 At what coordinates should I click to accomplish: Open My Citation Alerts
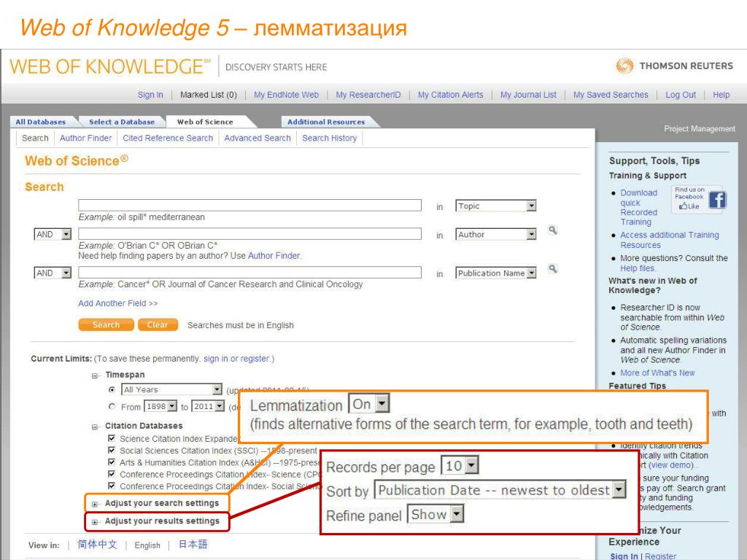click(x=450, y=95)
